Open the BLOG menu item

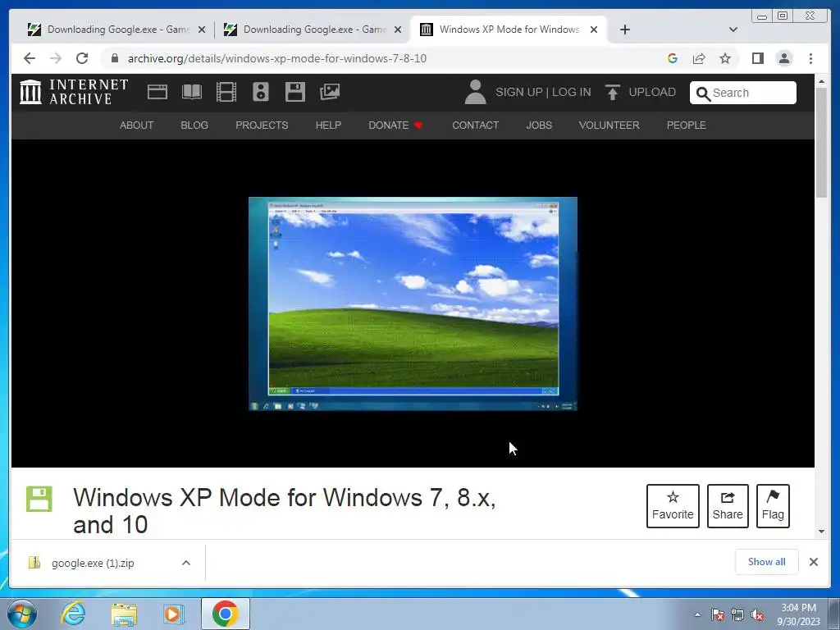pos(194,126)
